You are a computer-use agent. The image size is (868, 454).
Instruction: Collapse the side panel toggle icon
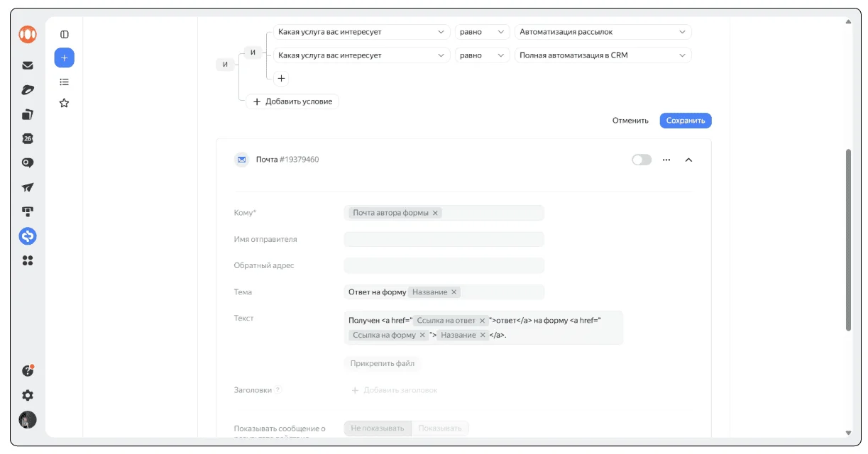coord(64,34)
